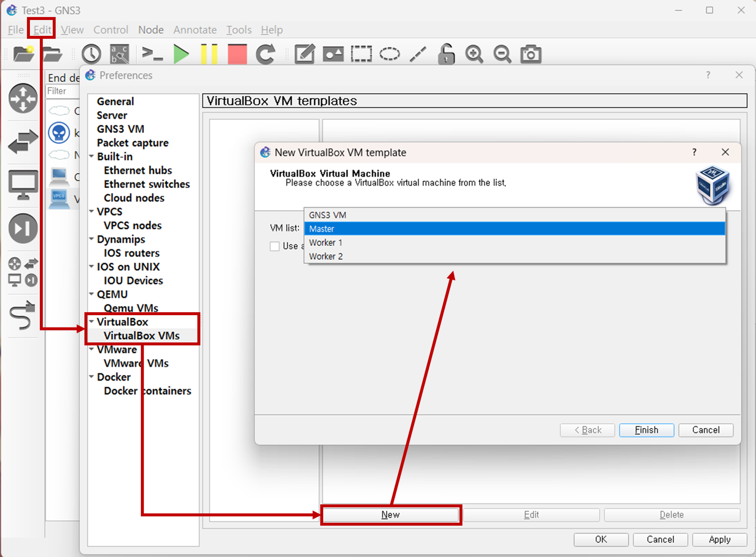Click the New blank project icon

23,54
